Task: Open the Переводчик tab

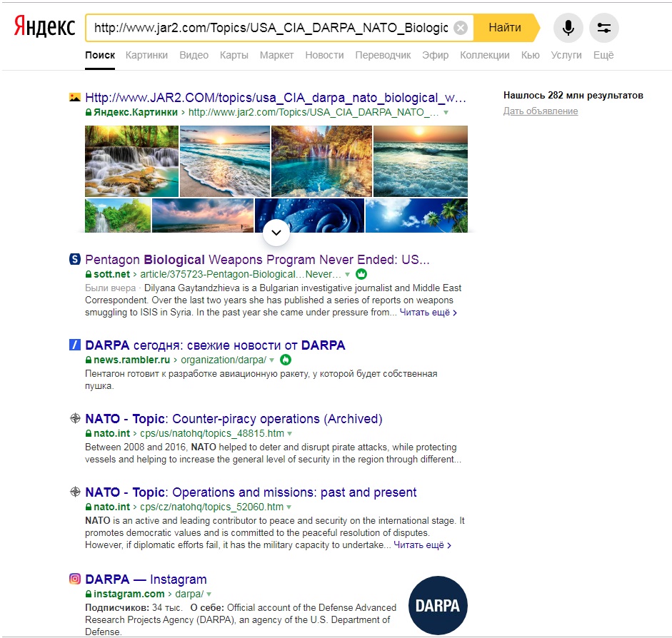Action: pos(383,55)
